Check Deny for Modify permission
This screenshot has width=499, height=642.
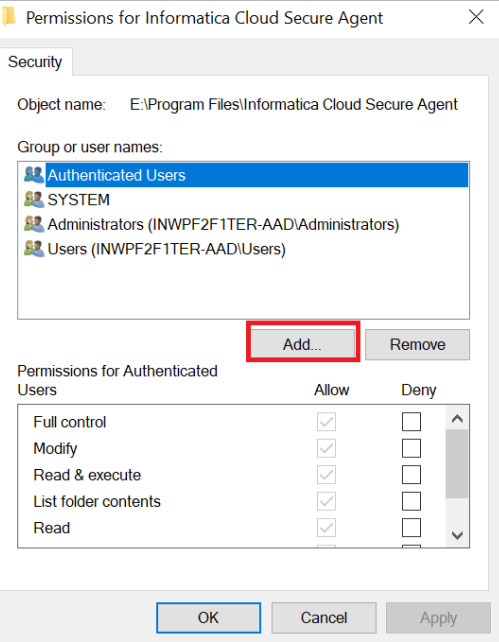coord(411,448)
